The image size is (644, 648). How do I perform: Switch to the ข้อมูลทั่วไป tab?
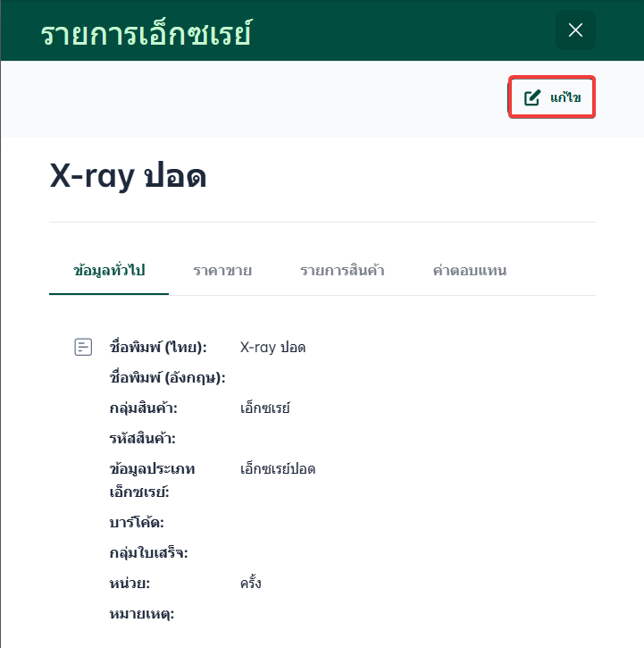click(109, 270)
